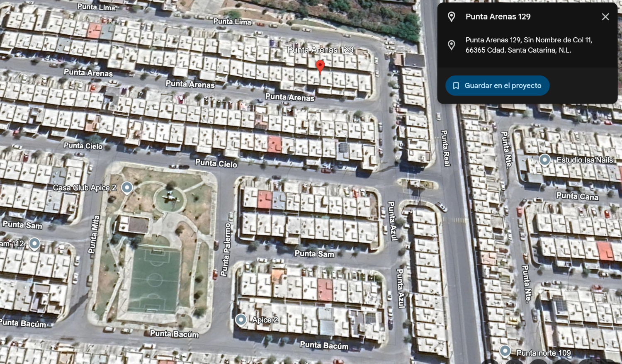Screen dimensions: 622x364
Task: Click the address text in info panel
Action: (529, 45)
